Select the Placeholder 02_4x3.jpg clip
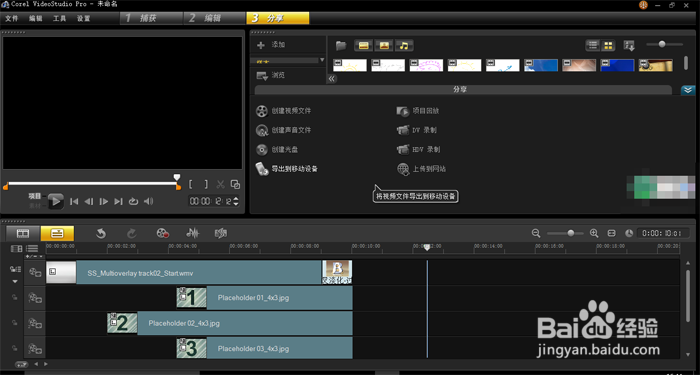 pyautogui.click(x=229, y=323)
